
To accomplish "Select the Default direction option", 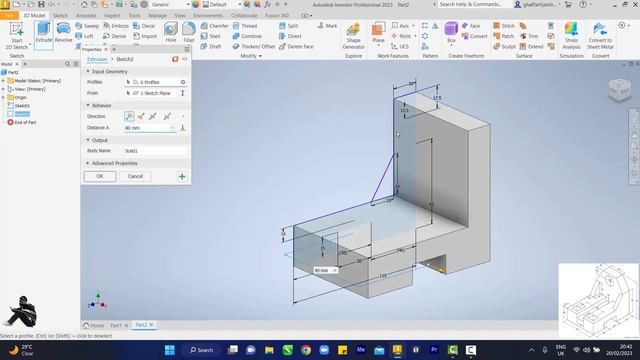I will (x=129, y=116).
